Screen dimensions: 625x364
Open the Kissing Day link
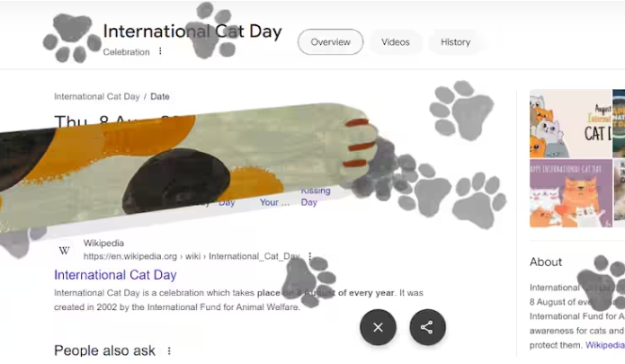[315, 196]
